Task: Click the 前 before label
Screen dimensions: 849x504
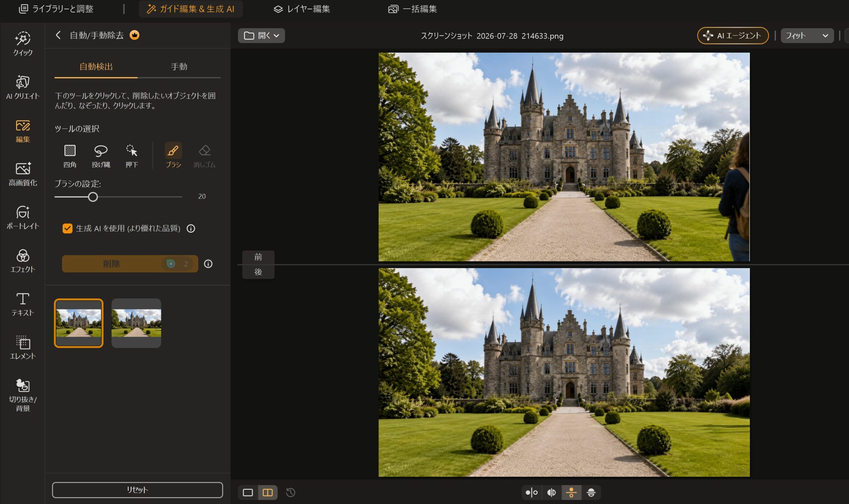Action: [258, 257]
